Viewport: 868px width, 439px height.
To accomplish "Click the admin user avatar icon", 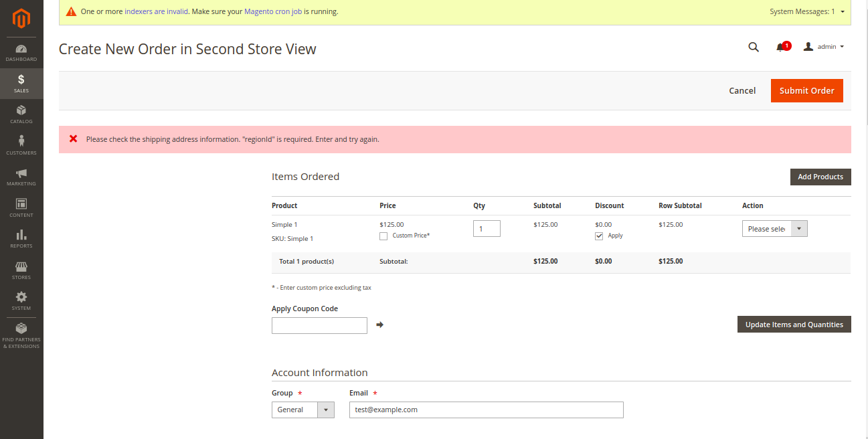I will [x=808, y=47].
